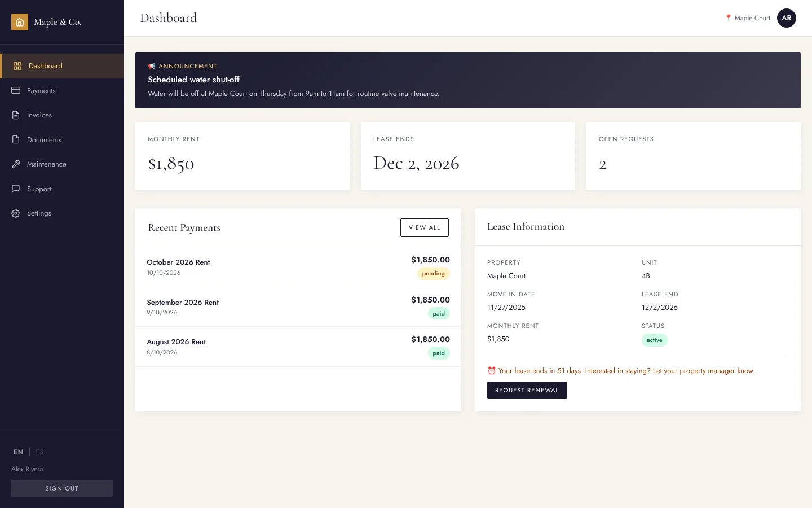The width and height of the screenshot is (812, 508).
Task: Go to the Dashboard menu item
Action: pos(62,66)
